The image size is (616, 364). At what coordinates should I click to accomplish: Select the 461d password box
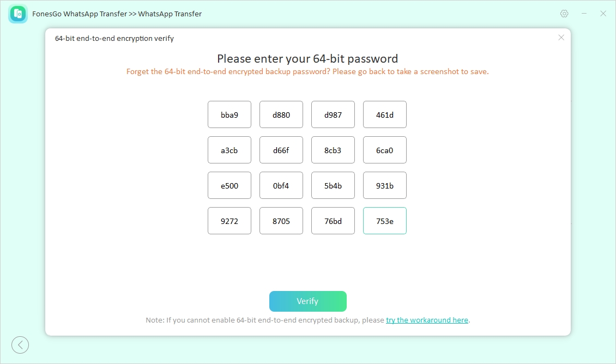click(x=385, y=114)
